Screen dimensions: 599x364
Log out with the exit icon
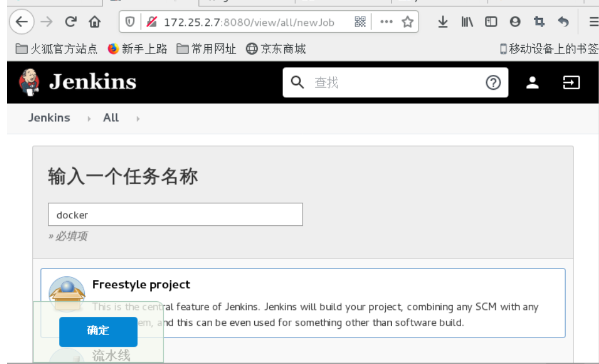(x=571, y=82)
